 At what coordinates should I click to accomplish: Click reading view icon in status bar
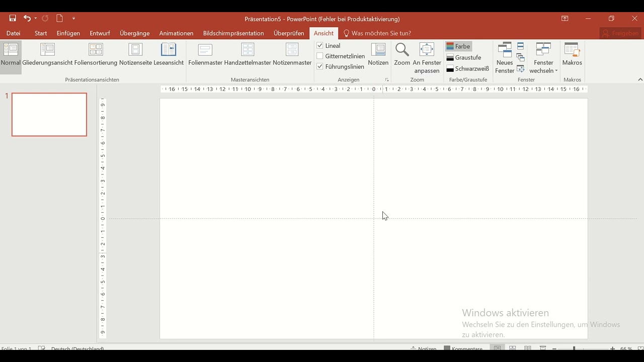pyautogui.click(x=528, y=348)
